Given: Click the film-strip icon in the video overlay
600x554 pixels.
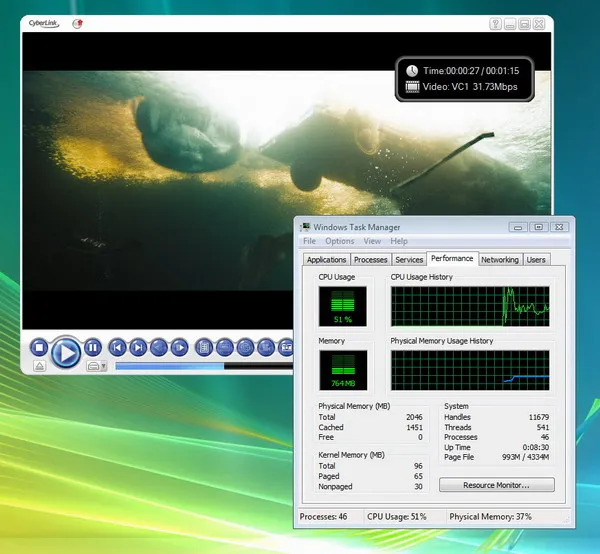Looking at the screenshot, I should tap(412, 86).
